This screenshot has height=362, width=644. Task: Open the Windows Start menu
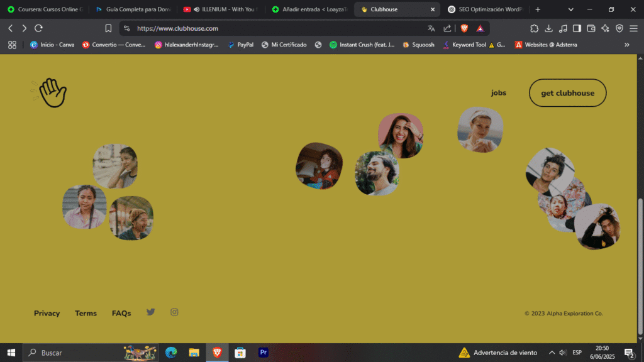pos(11,353)
